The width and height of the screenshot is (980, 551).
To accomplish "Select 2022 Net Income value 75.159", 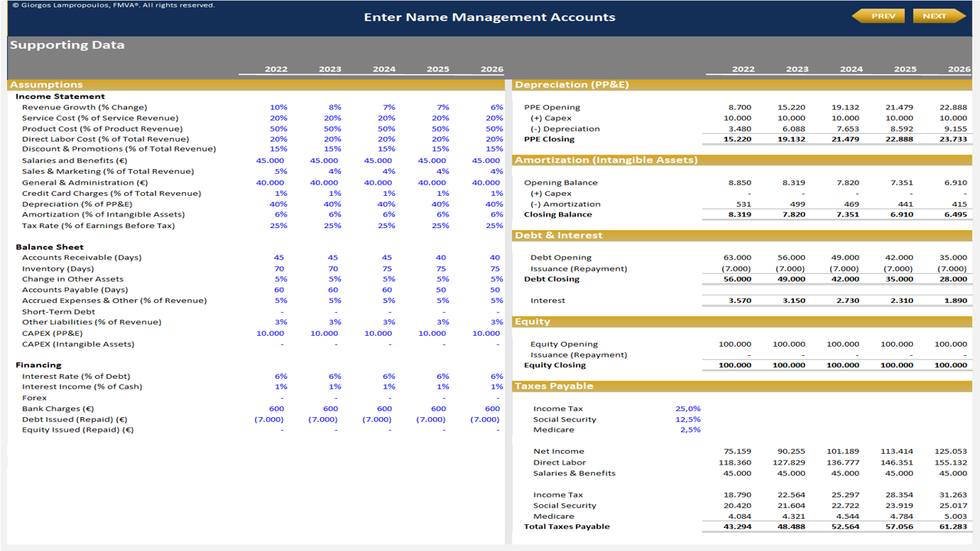I will (x=737, y=452).
